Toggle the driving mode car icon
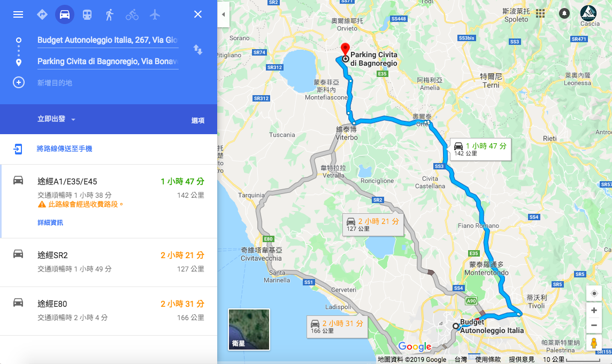Viewport: 612px width, 364px height. pos(64,14)
